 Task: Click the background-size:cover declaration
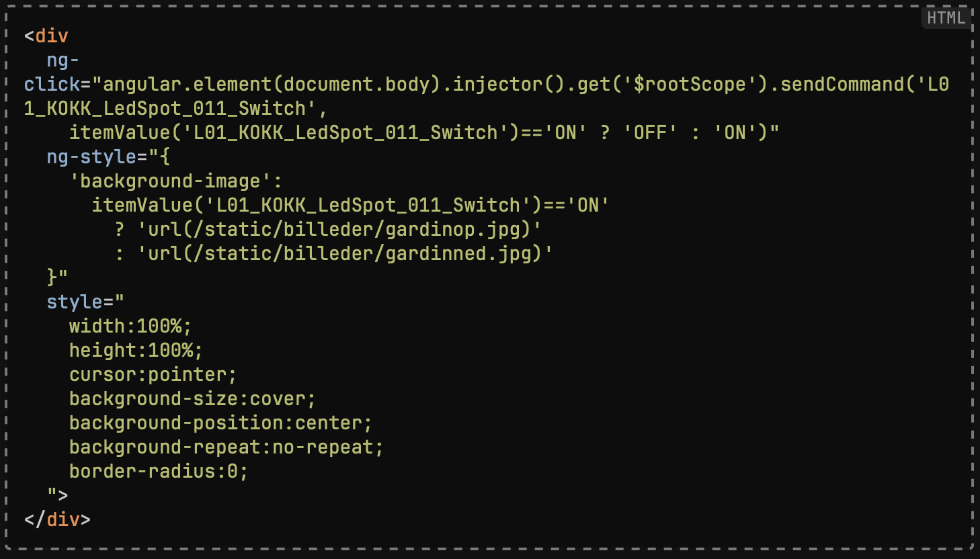coord(192,399)
